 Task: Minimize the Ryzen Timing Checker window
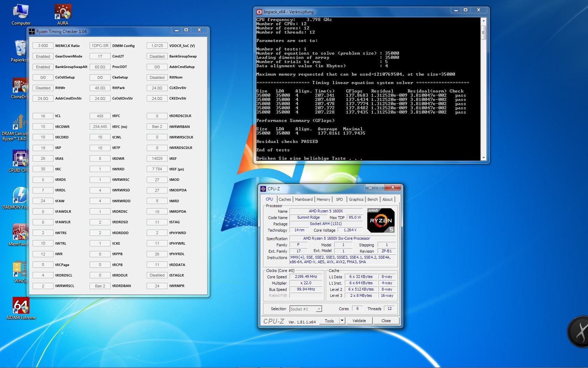pos(176,30)
